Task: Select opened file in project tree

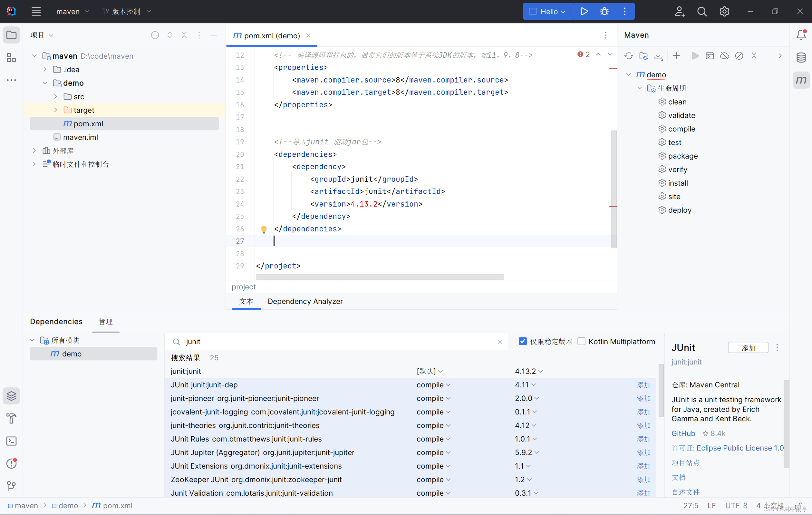Action: pos(155,35)
